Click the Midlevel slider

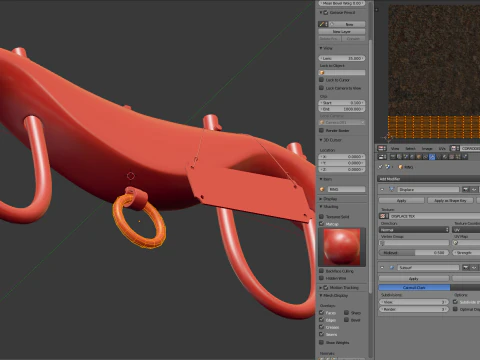(x=414, y=253)
